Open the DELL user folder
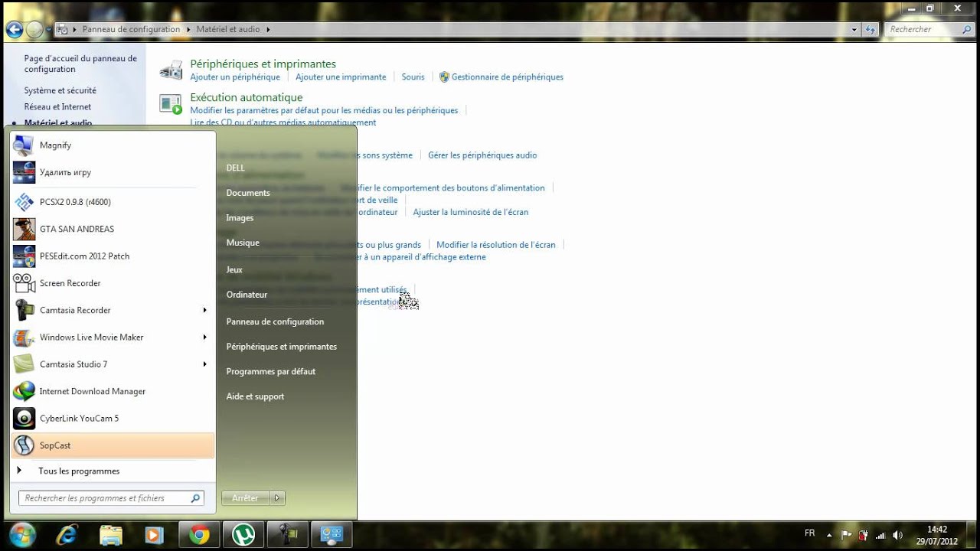 235,168
